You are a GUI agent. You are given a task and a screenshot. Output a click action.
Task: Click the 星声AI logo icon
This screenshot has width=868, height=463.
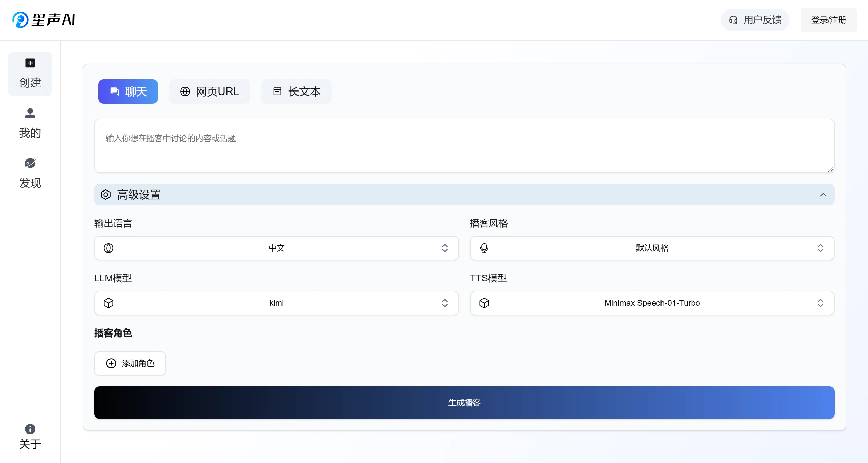(x=20, y=20)
